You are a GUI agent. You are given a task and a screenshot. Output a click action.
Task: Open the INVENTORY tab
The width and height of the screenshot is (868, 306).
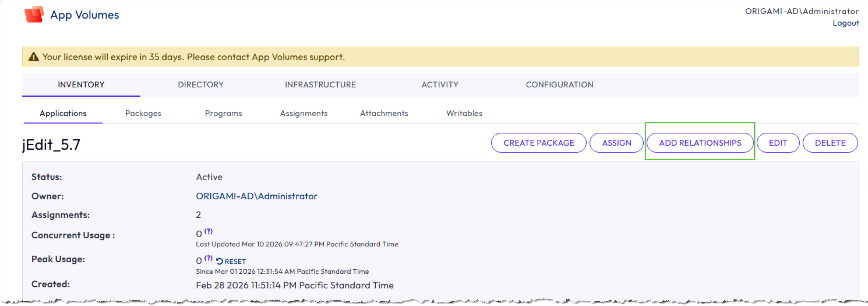pyautogui.click(x=81, y=85)
